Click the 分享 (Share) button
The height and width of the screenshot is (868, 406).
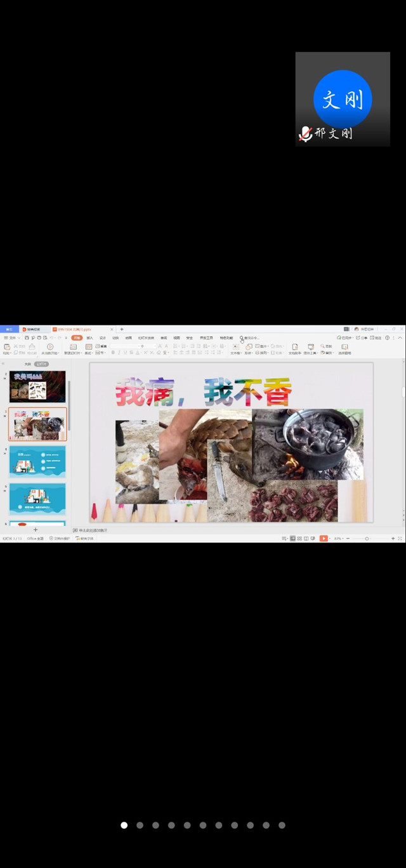(362, 338)
